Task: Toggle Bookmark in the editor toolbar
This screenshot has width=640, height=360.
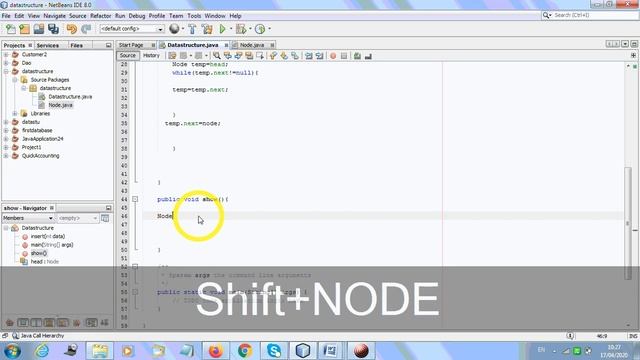Action: pos(295,56)
